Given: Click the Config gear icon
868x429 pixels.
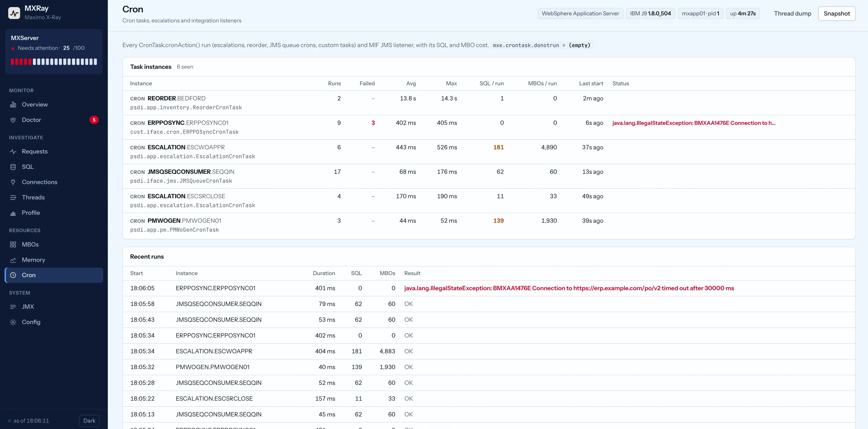Looking at the screenshot, I should [x=13, y=322].
